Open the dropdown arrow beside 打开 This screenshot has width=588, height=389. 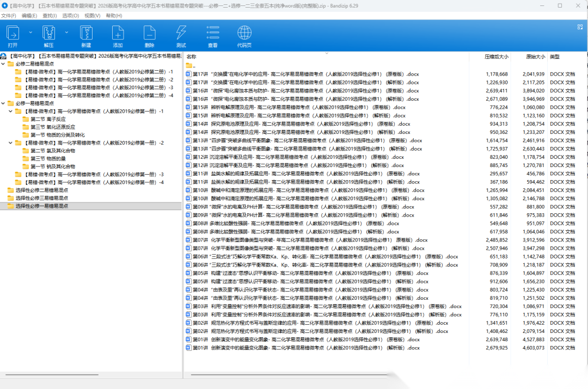(30, 32)
